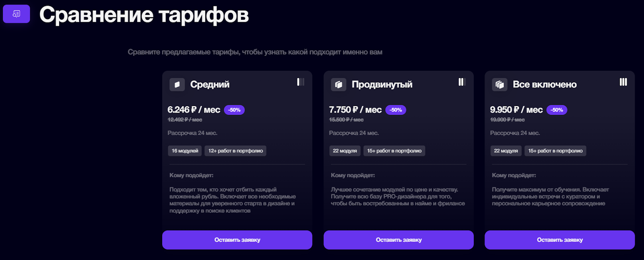This screenshot has width=644, height=260.
Task: Select 15+ работ в портфолио in Все включено
Action: tap(555, 151)
